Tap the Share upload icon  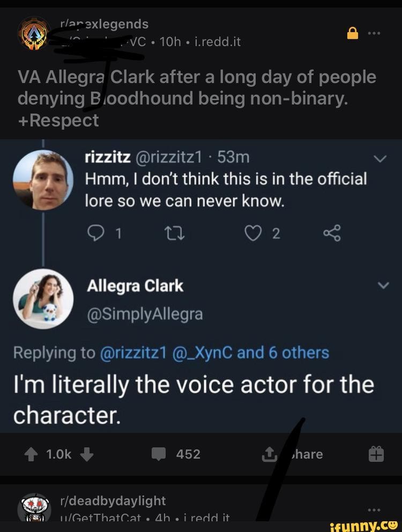click(268, 454)
